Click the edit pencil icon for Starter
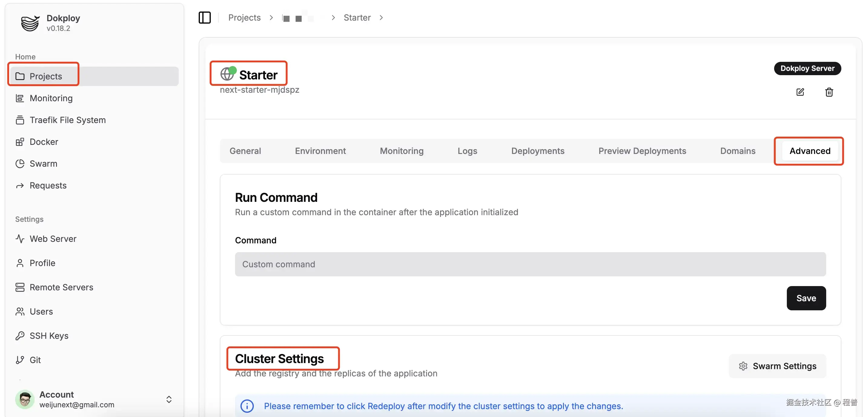868x417 pixels. tap(800, 92)
